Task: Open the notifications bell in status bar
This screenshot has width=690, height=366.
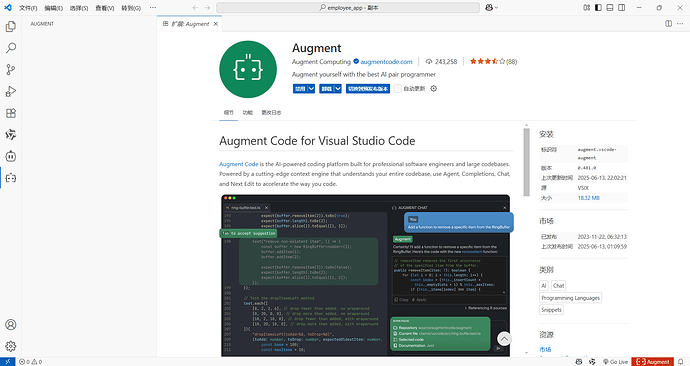Action: click(681, 362)
